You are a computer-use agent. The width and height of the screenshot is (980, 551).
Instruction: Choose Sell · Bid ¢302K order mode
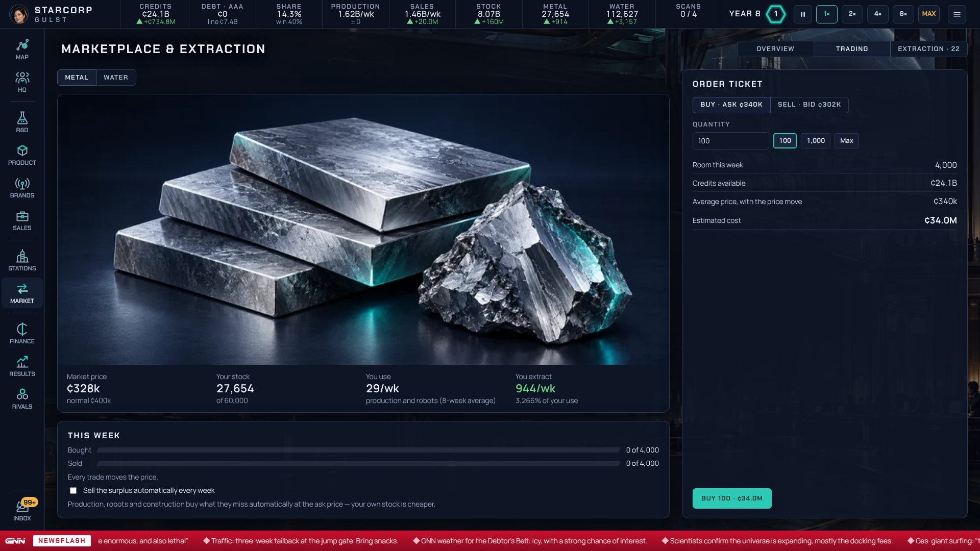809,105
